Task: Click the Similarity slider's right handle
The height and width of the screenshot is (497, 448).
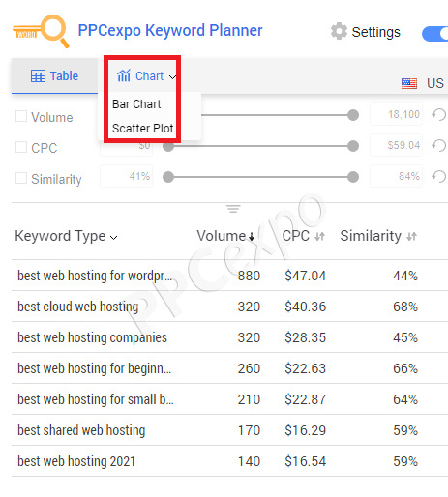Action: [353, 177]
